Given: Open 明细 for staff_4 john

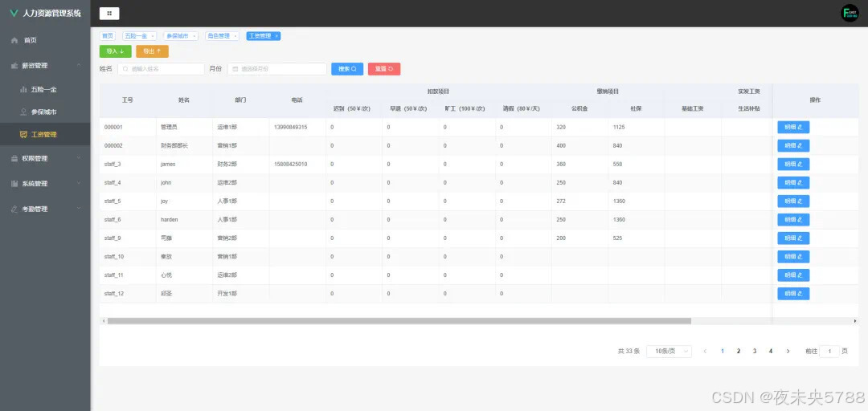Looking at the screenshot, I should pyautogui.click(x=793, y=182).
